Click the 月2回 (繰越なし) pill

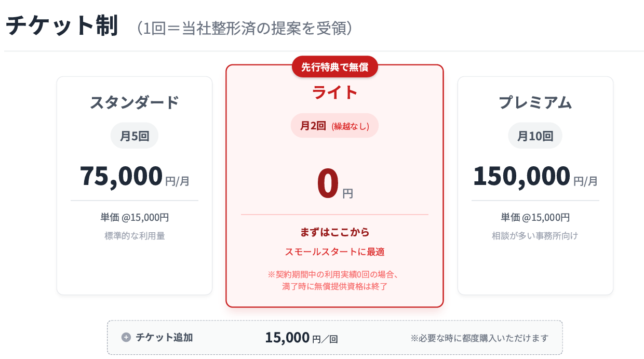(x=335, y=126)
